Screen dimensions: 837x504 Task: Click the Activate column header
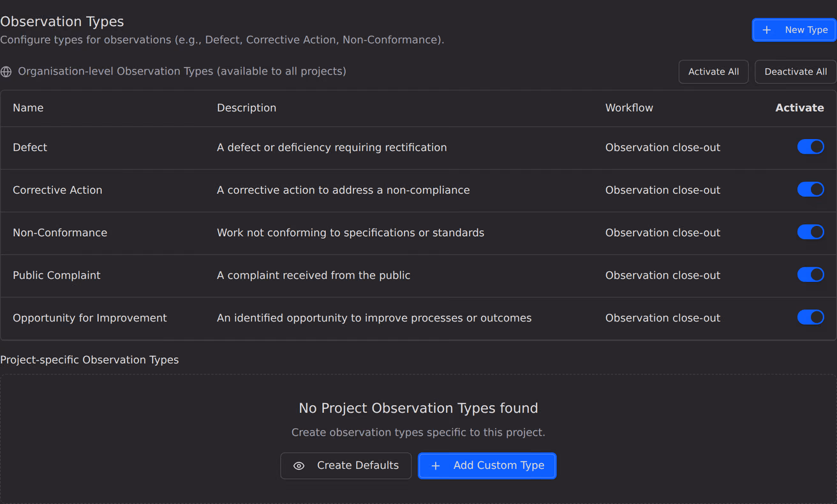(799, 108)
